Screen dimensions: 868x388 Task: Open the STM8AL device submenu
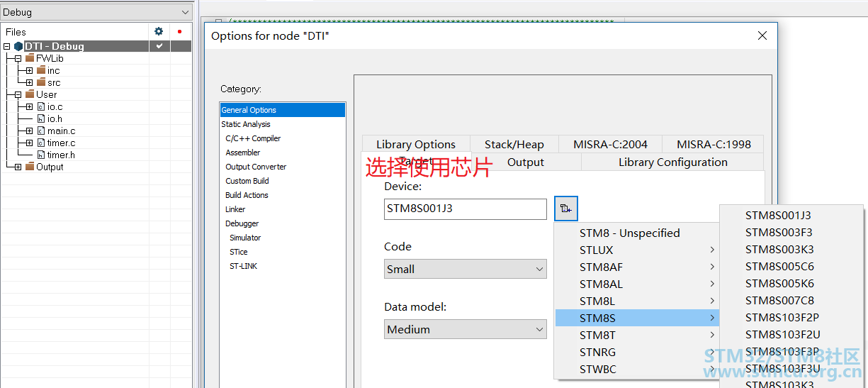(x=637, y=284)
